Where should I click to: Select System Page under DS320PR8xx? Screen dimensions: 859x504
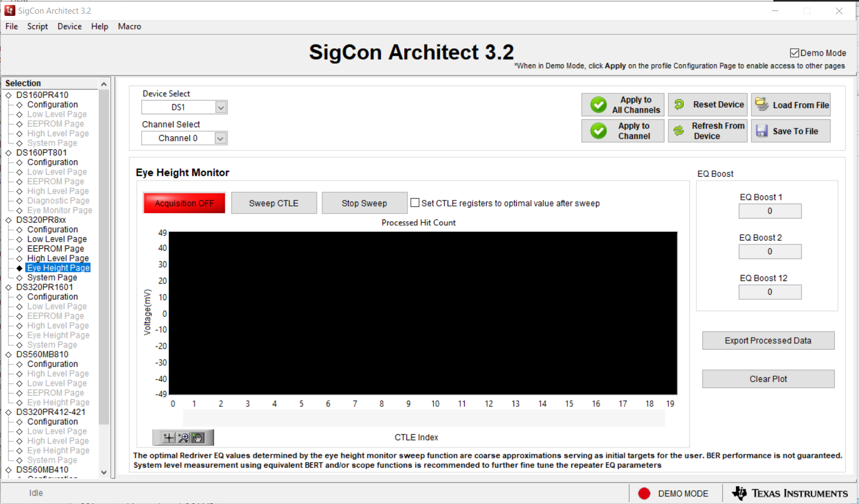[x=52, y=278]
